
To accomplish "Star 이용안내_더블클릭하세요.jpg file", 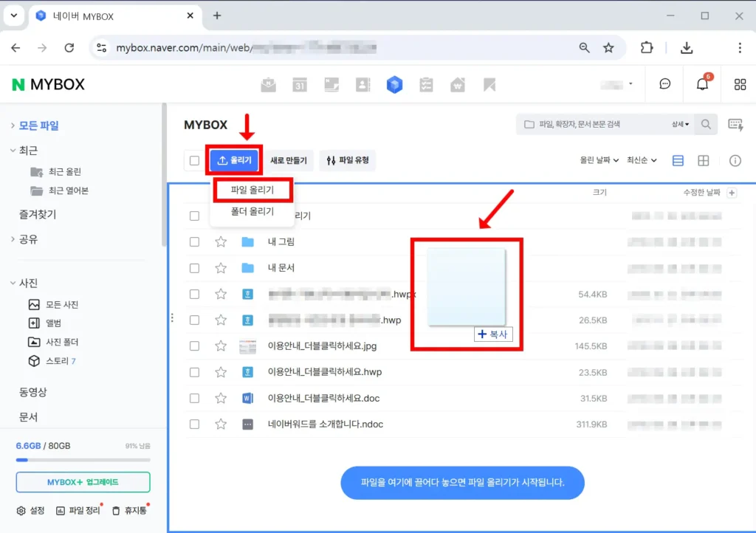I will 221,346.
